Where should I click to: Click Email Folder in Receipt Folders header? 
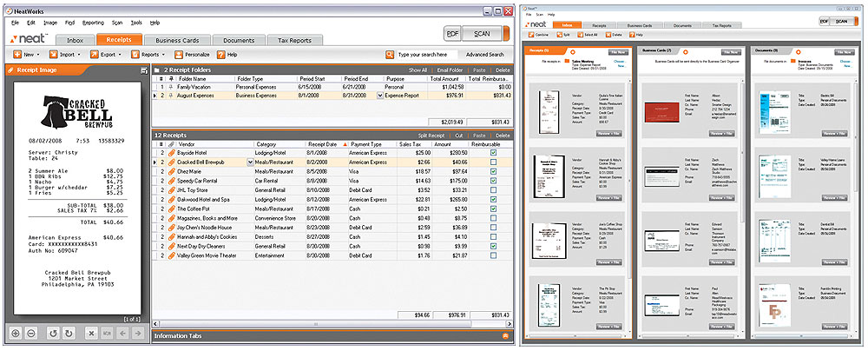click(449, 70)
